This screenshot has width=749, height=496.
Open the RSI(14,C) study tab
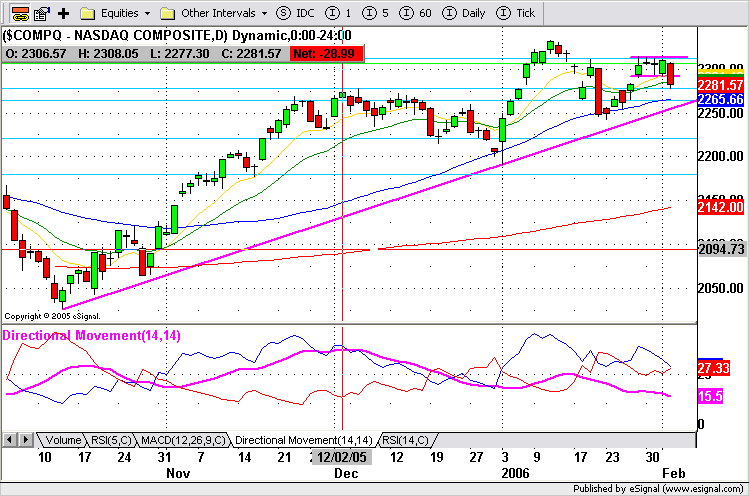(x=406, y=440)
